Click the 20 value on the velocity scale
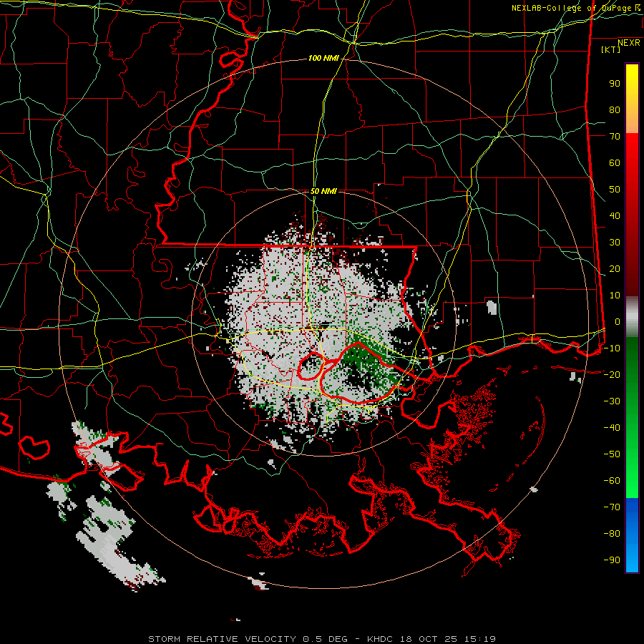This screenshot has height=644, width=644. 615,269
